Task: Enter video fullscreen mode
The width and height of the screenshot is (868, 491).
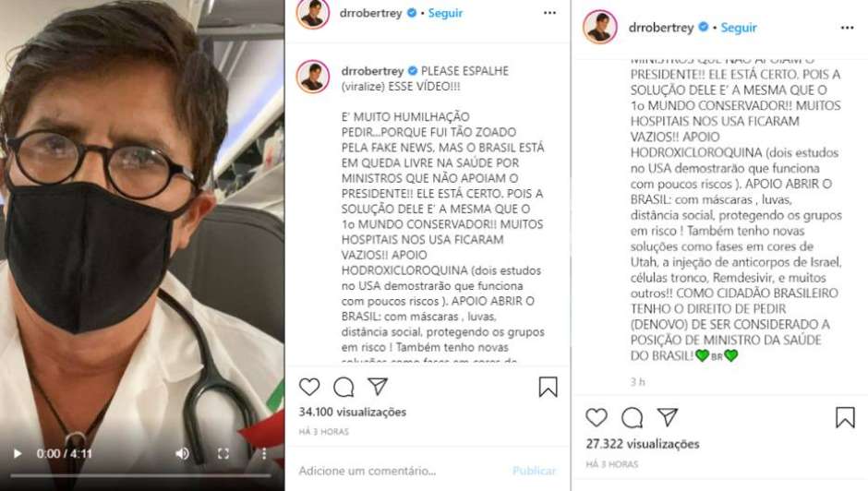Action: click(x=223, y=454)
